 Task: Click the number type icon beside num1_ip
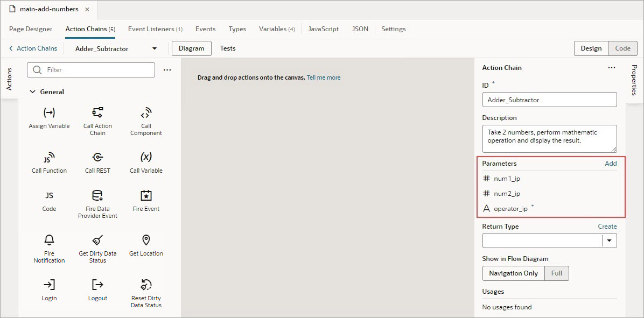(486, 179)
